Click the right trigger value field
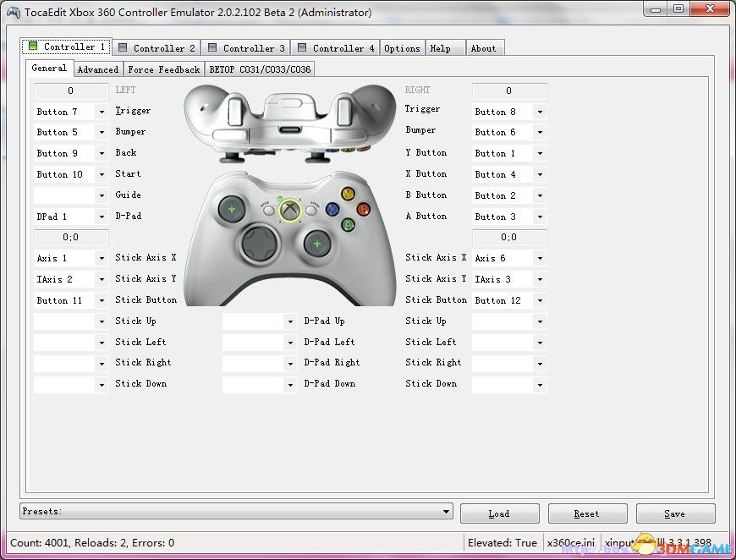Viewport: 736px width, 560px height. (509, 91)
